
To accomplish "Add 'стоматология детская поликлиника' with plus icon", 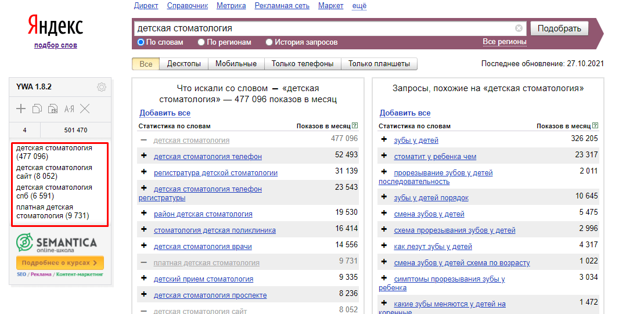I will click(144, 229).
